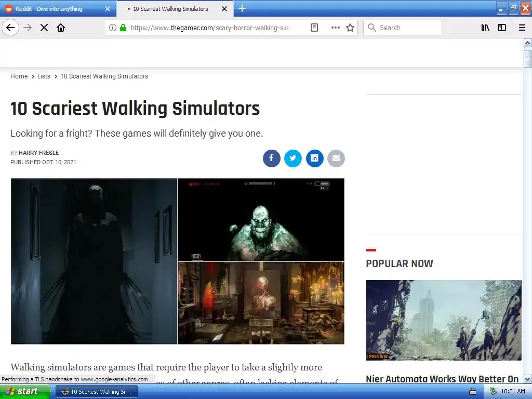View the secure connection padlock details

pyautogui.click(x=123, y=28)
